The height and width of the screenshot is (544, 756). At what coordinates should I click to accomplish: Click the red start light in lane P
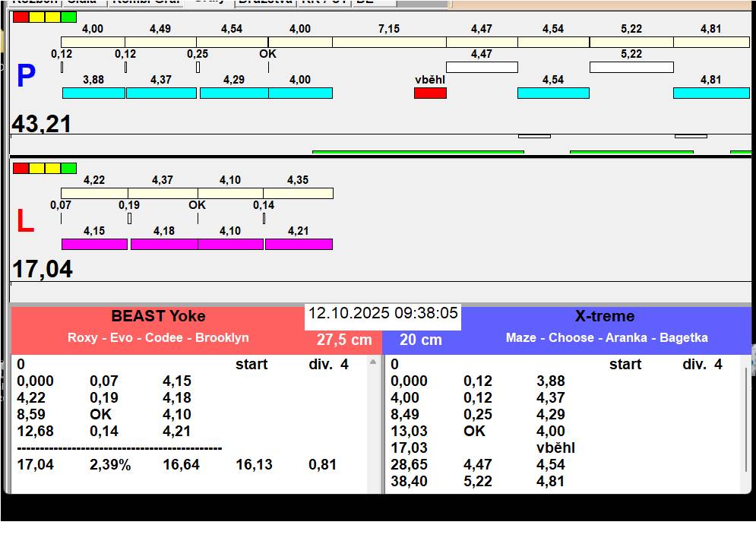pyautogui.click(x=21, y=17)
